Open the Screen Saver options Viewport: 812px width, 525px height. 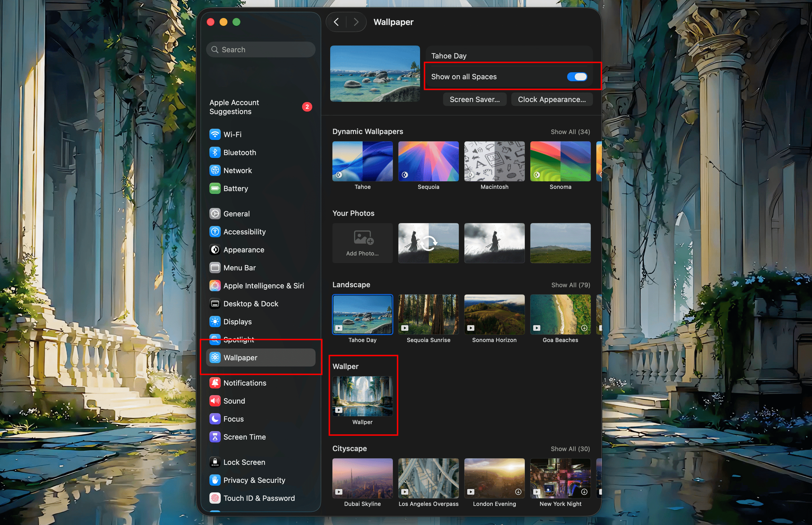click(x=475, y=99)
